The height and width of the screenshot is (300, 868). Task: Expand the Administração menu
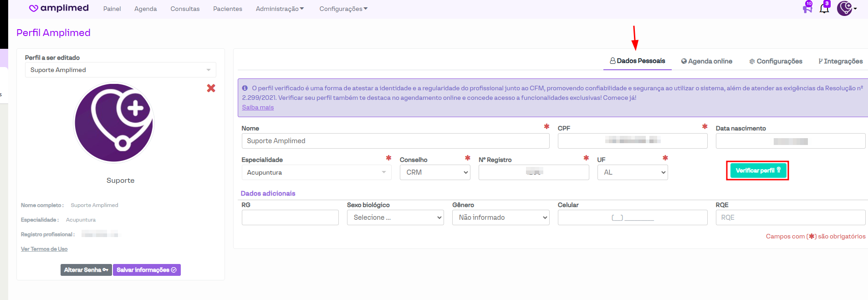tap(280, 9)
